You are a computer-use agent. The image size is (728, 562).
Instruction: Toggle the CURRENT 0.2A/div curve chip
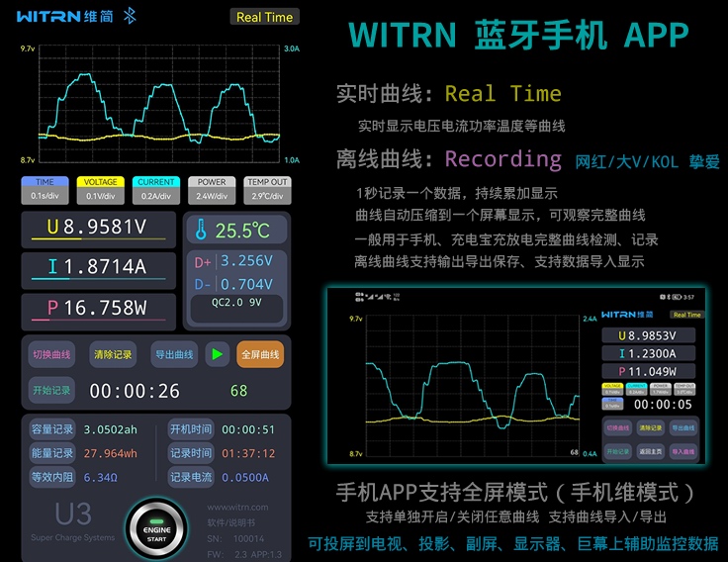click(x=156, y=190)
